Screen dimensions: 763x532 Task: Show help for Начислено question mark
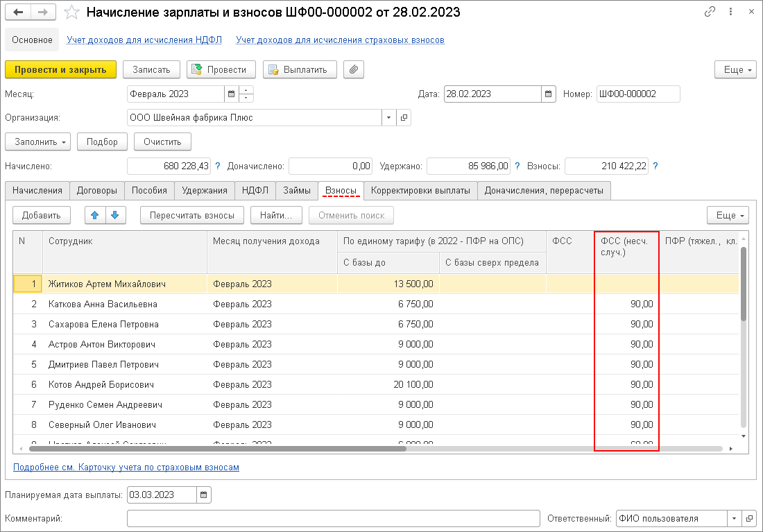click(218, 166)
